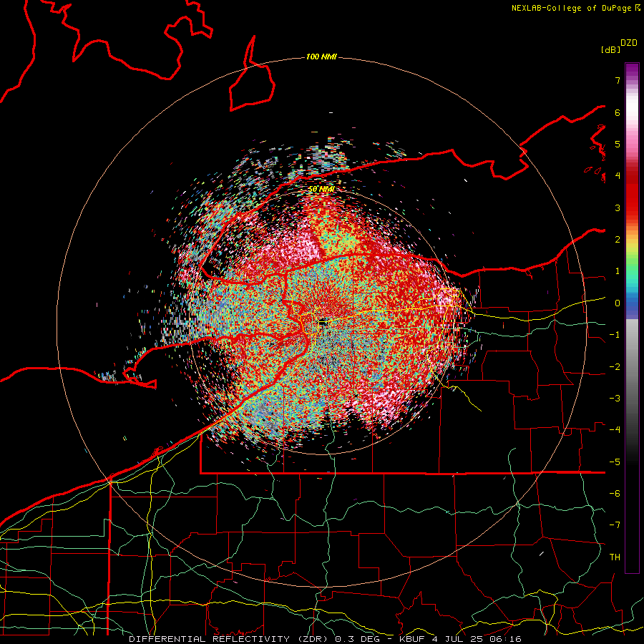
Task: Click the TH label on the legend
Action: 615,557
